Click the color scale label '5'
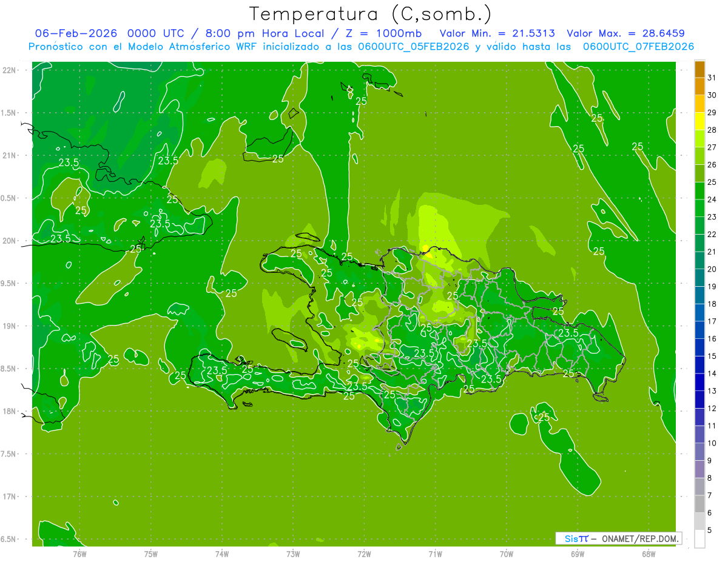 (710, 530)
